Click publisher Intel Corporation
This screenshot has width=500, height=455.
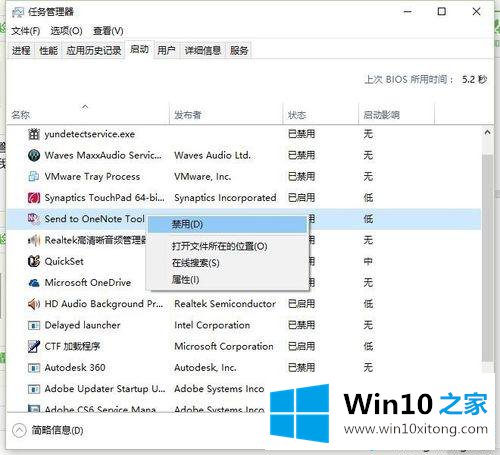pyautogui.click(x=212, y=325)
